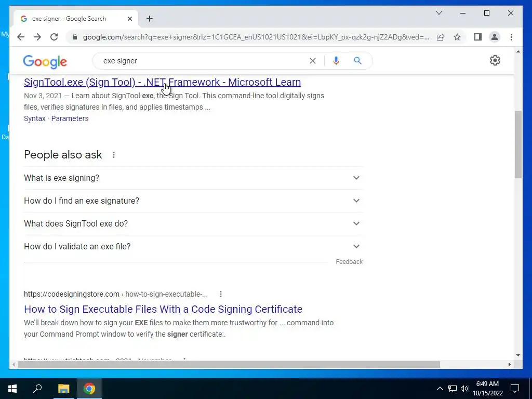Click the vertical scrollbar thumb

(518, 144)
